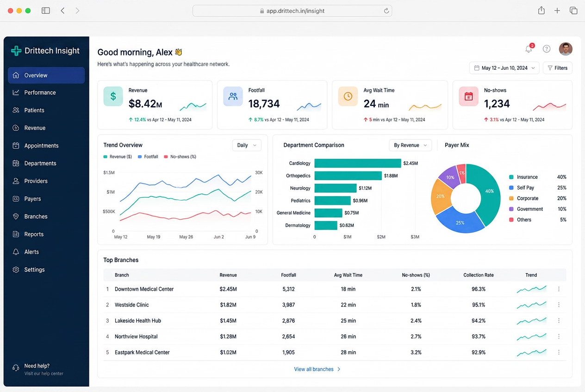Click the Footfall people card icon
This screenshot has width=585, height=392.
coord(233,96)
